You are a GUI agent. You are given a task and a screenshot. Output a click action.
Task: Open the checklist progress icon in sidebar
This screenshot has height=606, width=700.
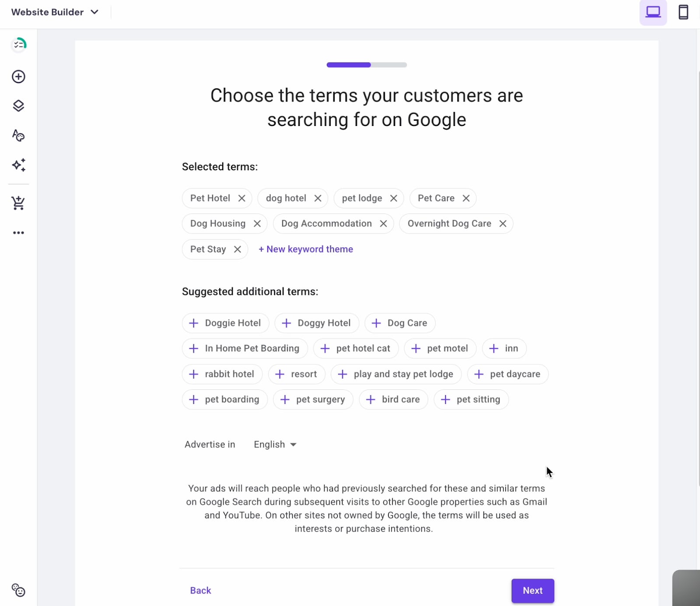point(19,44)
